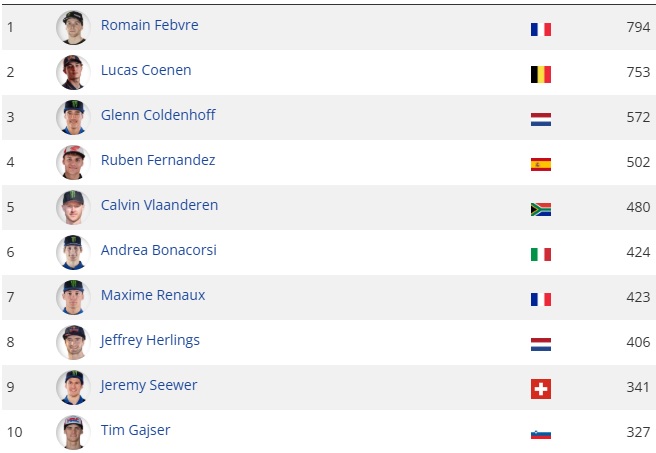Open Andrea Bonacorsi's profile
Image resolution: width=656 pixels, height=453 pixels.
158,250
